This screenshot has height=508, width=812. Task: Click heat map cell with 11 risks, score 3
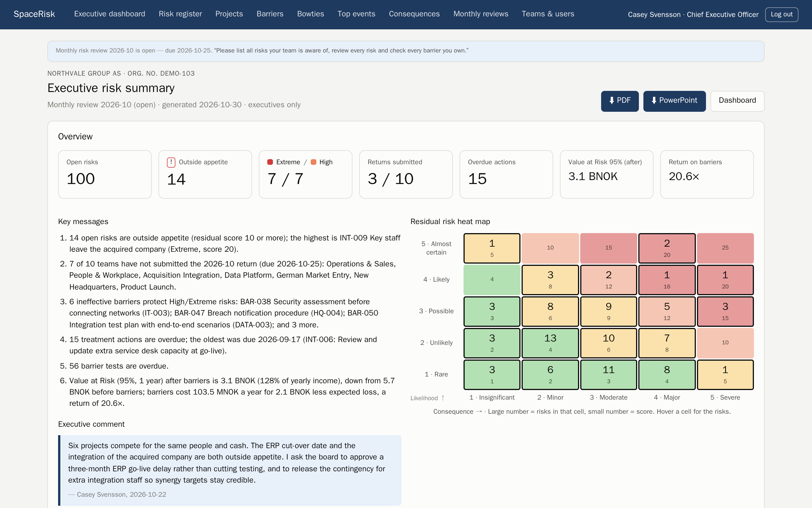(x=608, y=375)
